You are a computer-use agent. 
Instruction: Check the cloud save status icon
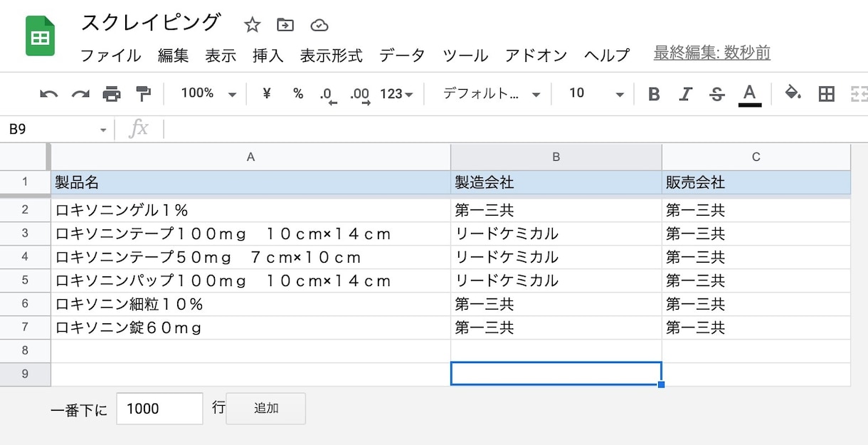point(319,25)
